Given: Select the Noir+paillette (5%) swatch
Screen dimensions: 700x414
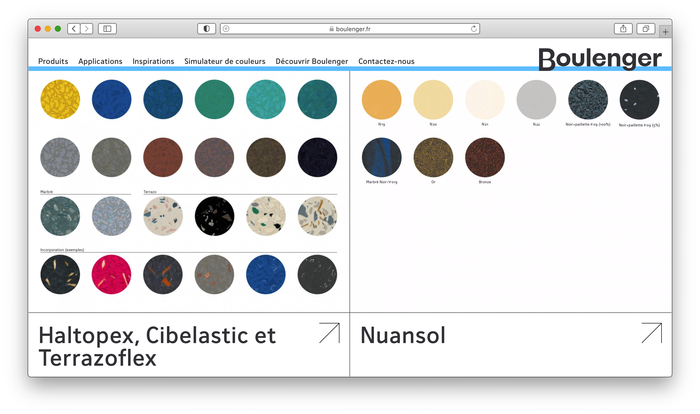Looking at the screenshot, I should pos(639,100).
